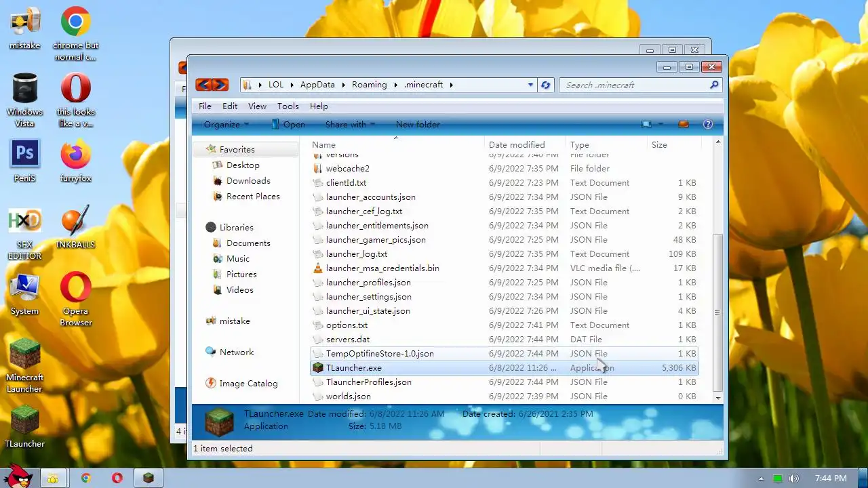
Task: Select the furryfox Firefox desktop icon
Action: [75, 161]
